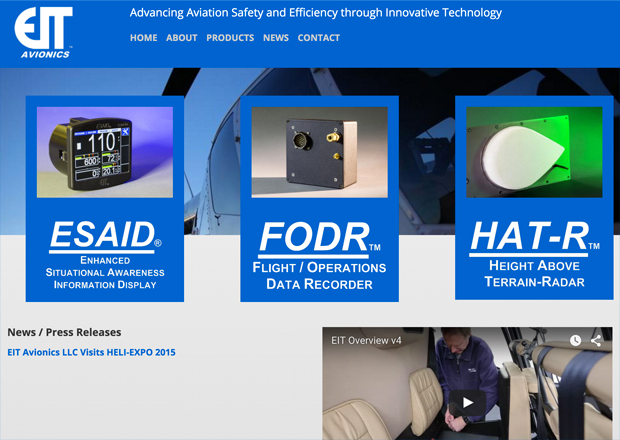Select NEWS in the navigation bar
Image resolution: width=620 pixels, height=440 pixels.
click(x=276, y=38)
